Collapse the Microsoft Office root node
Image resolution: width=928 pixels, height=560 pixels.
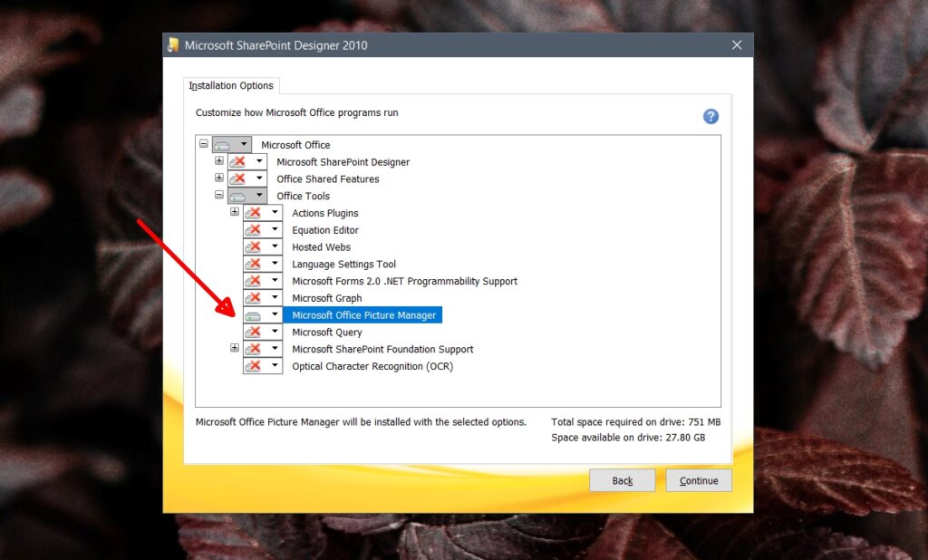click(x=203, y=144)
